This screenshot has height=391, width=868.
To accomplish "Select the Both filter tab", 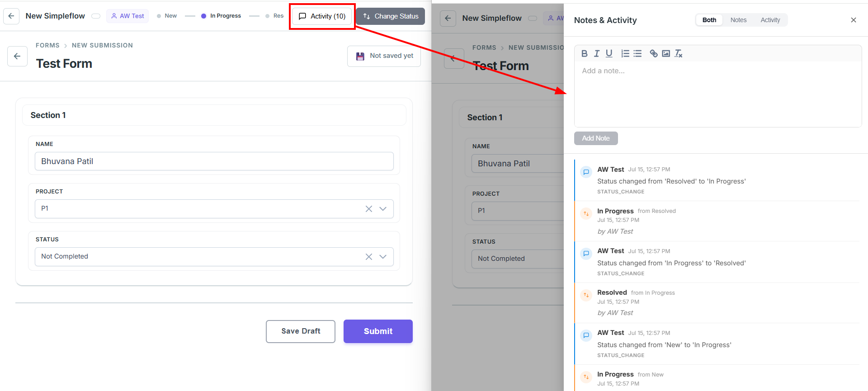I will click(709, 20).
